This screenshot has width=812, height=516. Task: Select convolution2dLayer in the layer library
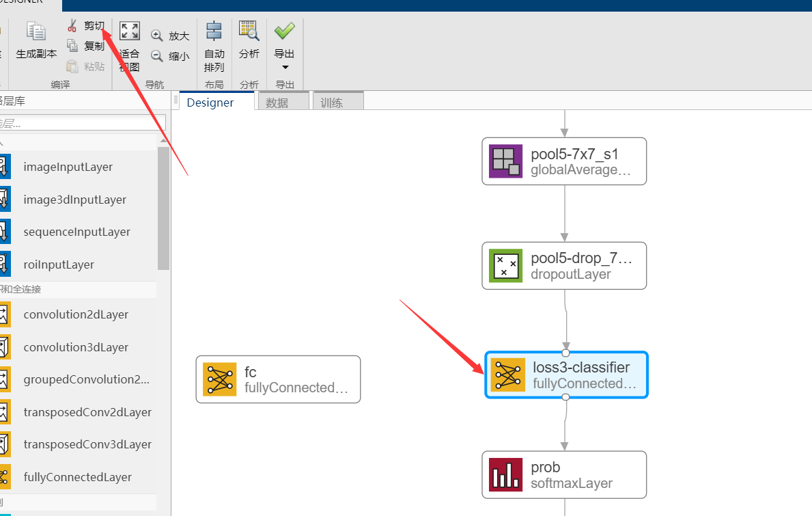click(76, 314)
